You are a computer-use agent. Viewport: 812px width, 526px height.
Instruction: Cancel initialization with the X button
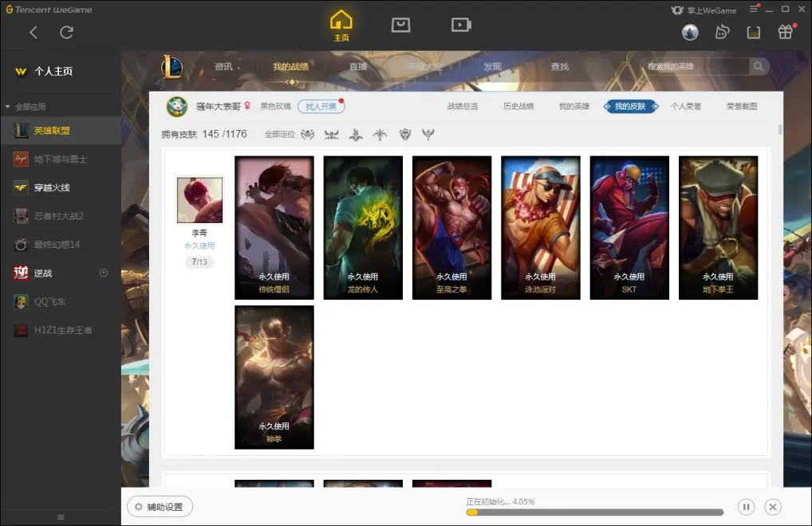(x=773, y=507)
